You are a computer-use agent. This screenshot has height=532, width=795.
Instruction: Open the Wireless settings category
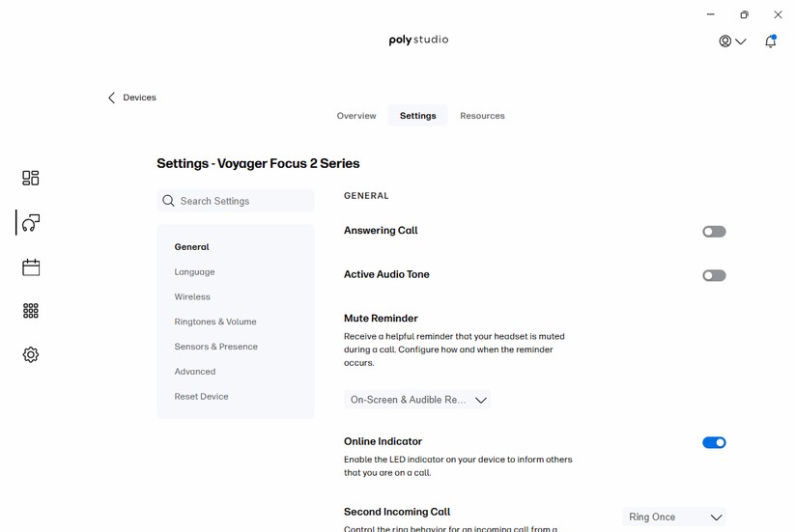(192, 297)
